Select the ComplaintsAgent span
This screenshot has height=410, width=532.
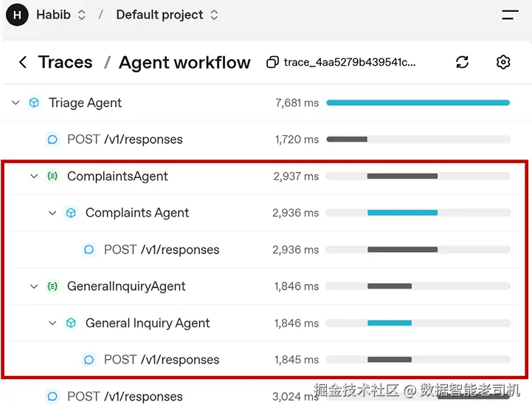[x=117, y=176]
